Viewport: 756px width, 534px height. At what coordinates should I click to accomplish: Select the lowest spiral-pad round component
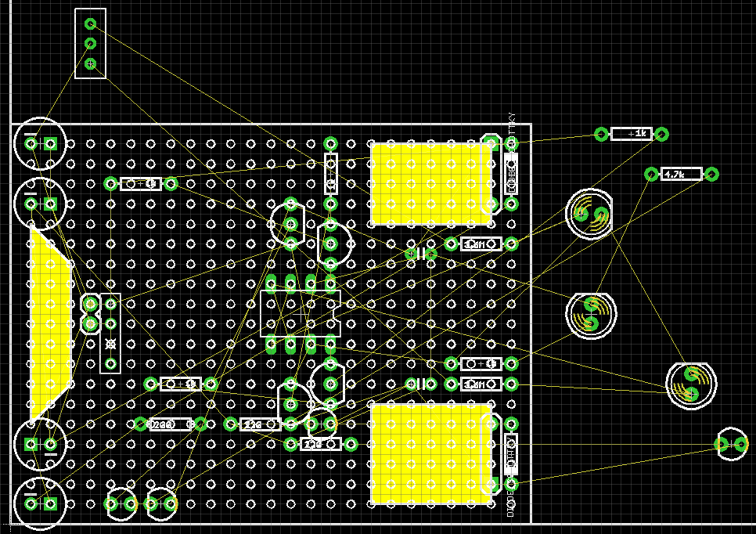click(x=691, y=384)
